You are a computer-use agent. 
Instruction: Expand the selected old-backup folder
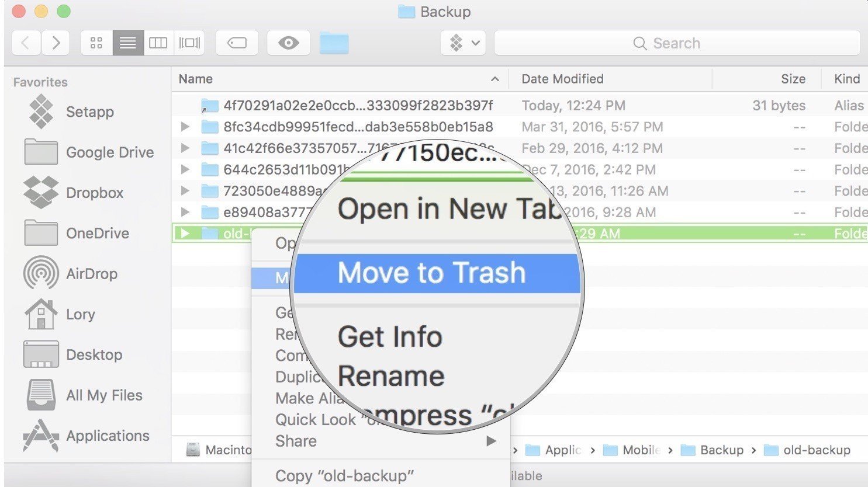(185, 234)
